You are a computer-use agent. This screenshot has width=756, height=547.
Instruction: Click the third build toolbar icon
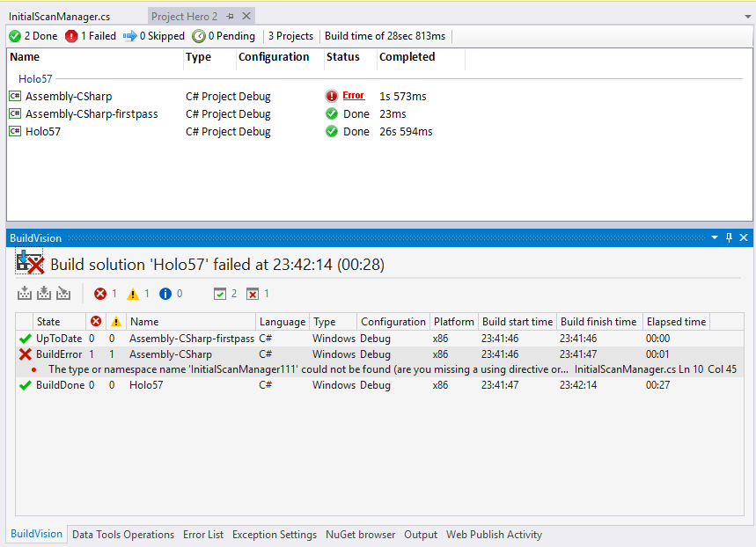click(x=63, y=294)
